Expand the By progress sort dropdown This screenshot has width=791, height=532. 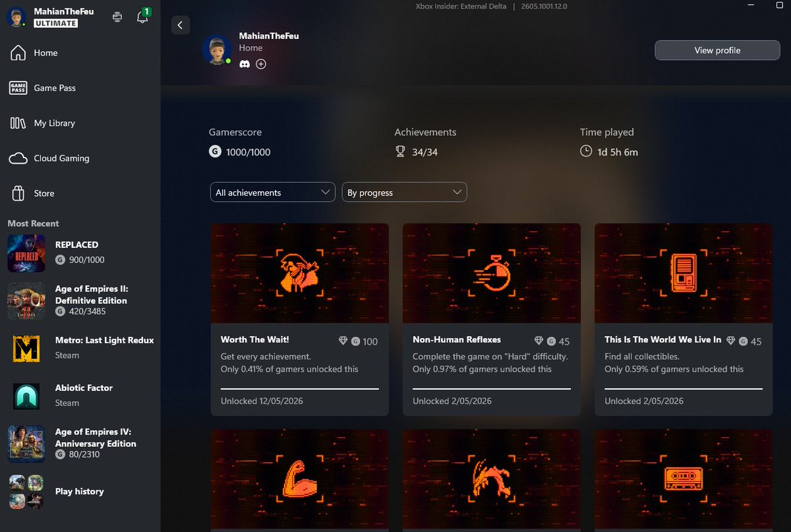404,192
